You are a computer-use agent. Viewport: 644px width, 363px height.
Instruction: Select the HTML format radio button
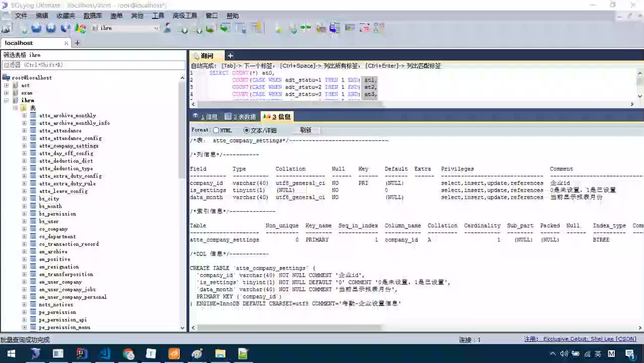tap(216, 130)
